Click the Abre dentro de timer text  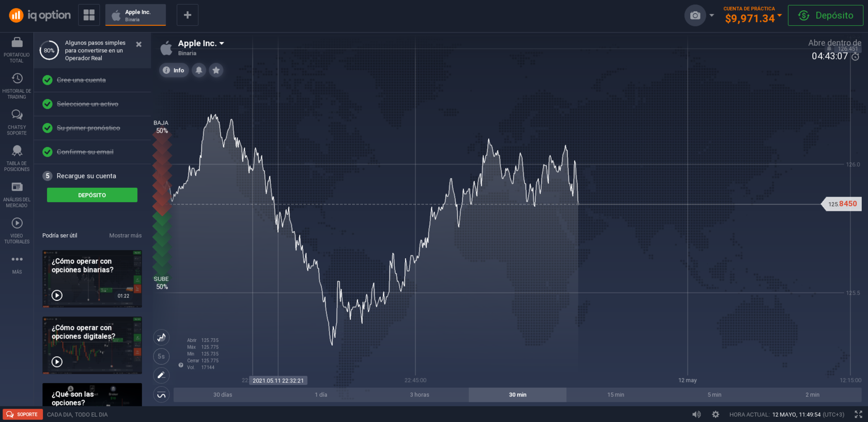[x=834, y=43]
